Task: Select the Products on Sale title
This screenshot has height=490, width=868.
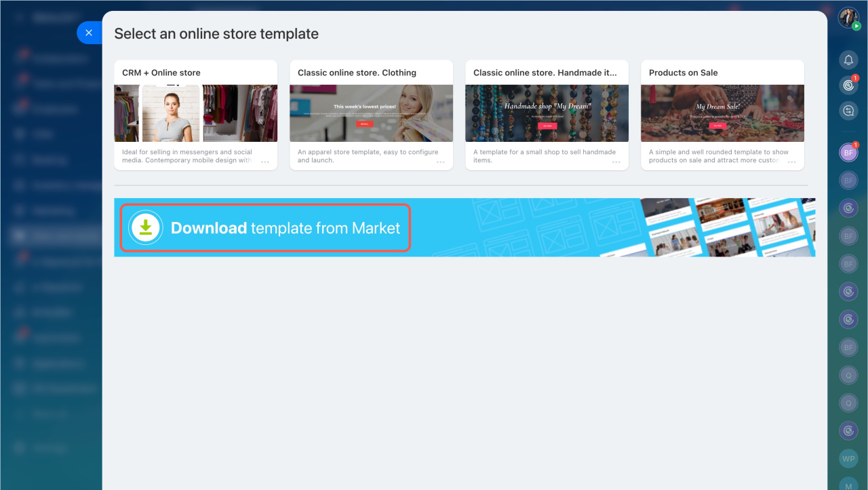Action: pos(683,73)
